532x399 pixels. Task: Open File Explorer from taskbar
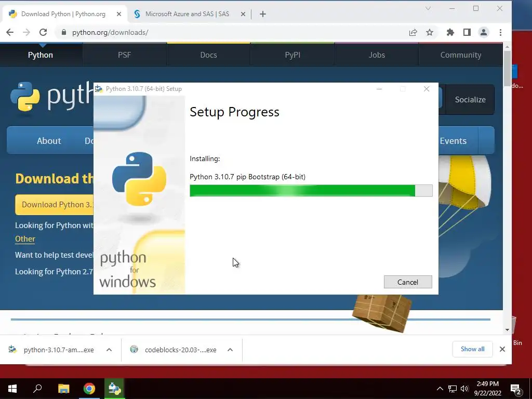click(x=63, y=389)
